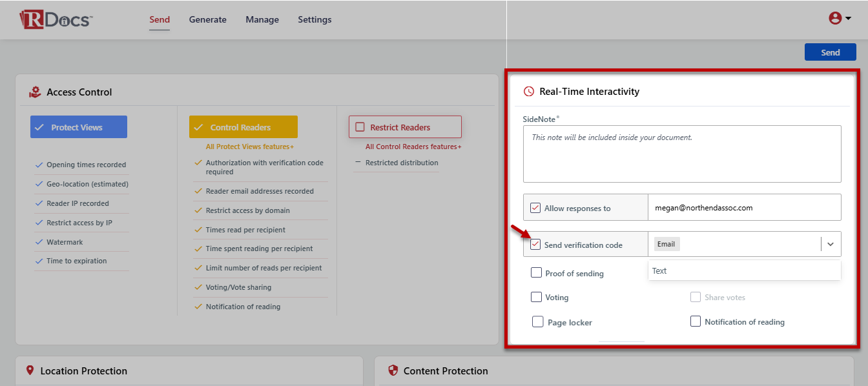Select the Protect Views option

79,127
